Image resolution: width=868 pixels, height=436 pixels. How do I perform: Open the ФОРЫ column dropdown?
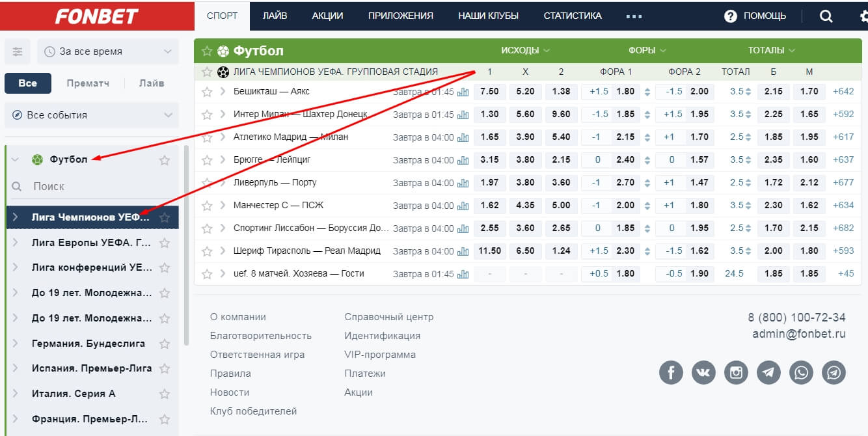click(647, 50)
